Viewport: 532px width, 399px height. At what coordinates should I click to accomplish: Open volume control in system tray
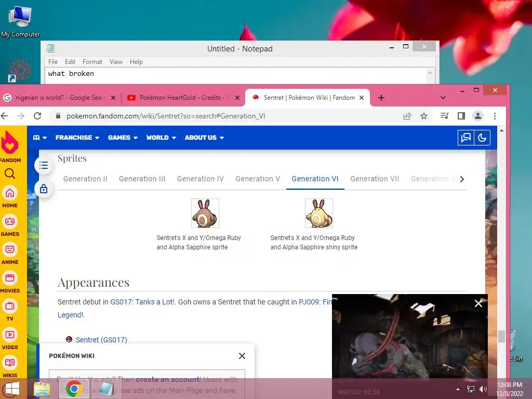coord(483,389)
